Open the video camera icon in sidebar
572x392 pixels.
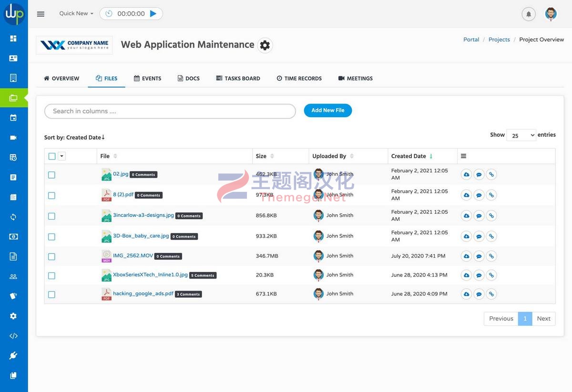point(13,138)
